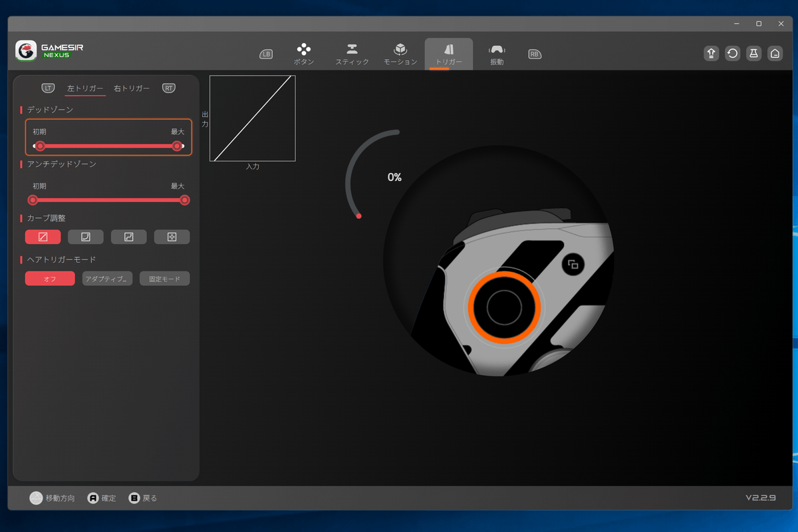Switch to the スティック tab
798x532 pixels.
pyautogui.click(x=352, y=54)
